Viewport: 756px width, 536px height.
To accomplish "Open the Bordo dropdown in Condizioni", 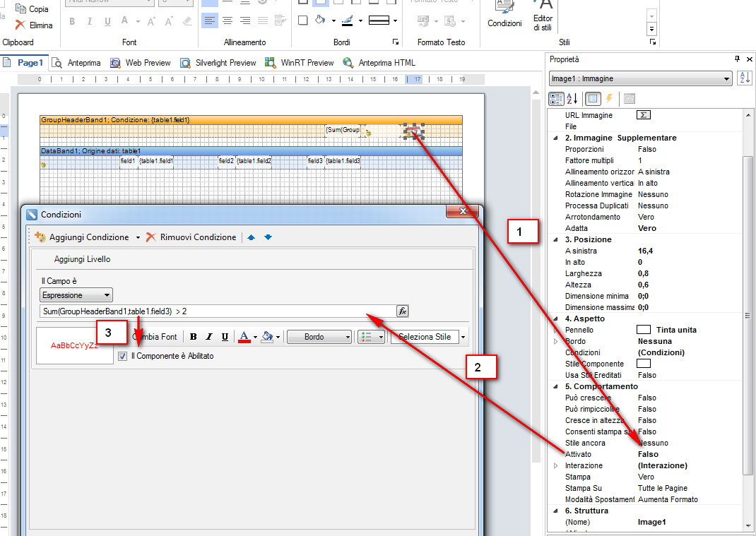I will point(319,337).
